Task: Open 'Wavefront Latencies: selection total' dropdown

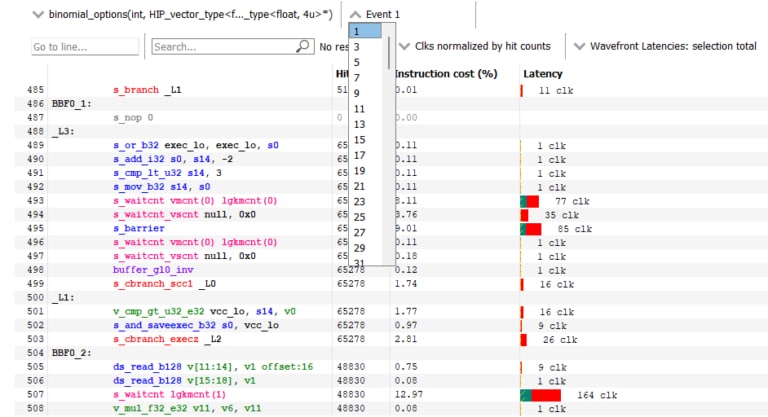Action: pyautogui.click(x=666, y=46)
